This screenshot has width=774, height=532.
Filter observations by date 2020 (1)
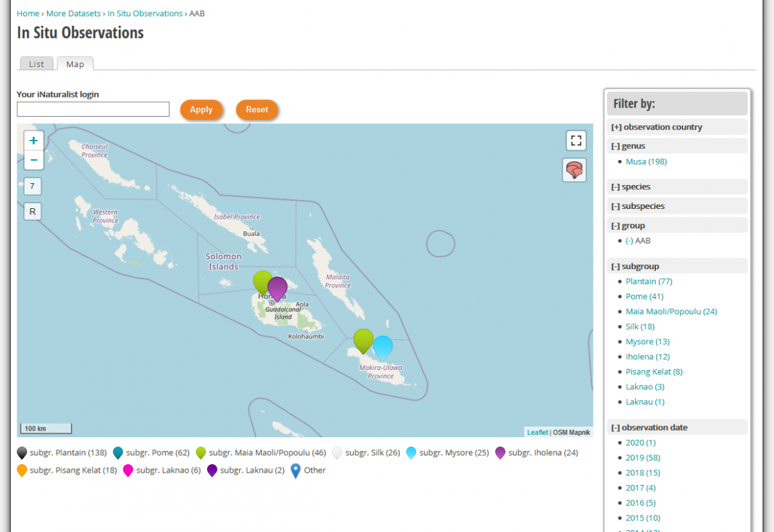pyautogui.click(x=640, y=442)
